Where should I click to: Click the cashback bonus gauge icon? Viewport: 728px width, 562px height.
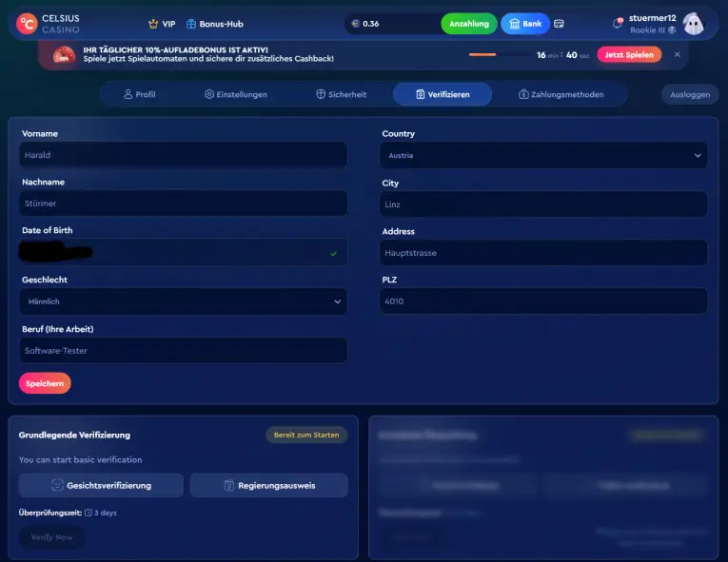coord(64,55)
